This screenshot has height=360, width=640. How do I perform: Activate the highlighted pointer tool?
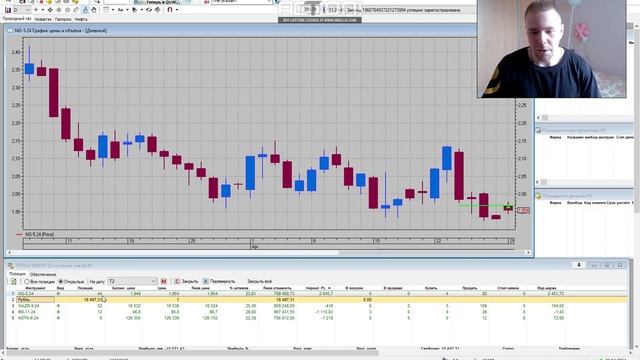coord(85,10)
